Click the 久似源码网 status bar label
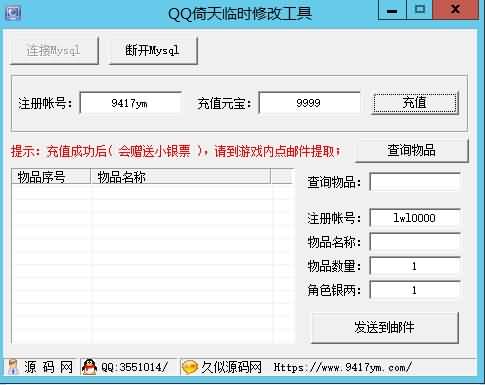Image resolution: width=485 pixels, height=385 pixels. pos(231,367)
